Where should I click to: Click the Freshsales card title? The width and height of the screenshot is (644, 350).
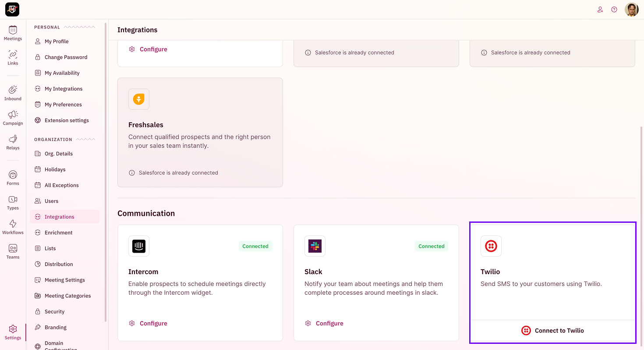(146, 125)
